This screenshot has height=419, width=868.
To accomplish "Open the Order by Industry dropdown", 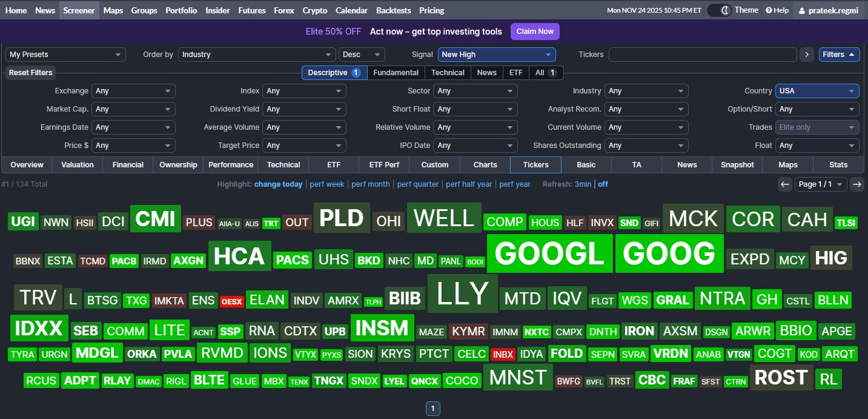I will 257,55.
